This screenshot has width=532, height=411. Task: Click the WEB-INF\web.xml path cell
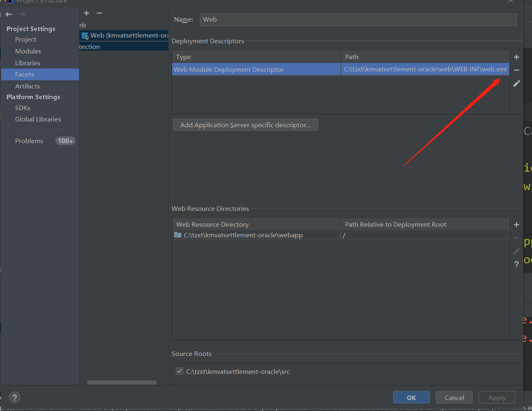pyautogui.click(x=425, y=69)
